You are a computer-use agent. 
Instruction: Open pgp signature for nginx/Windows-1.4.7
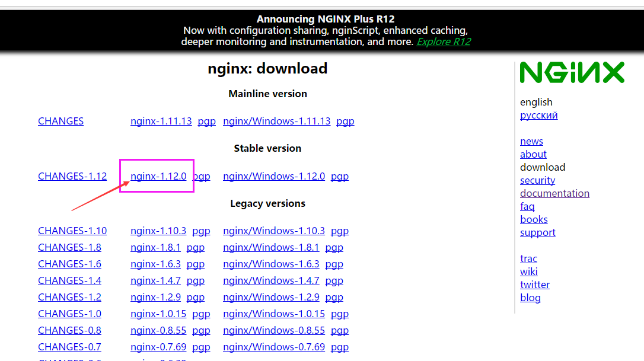pyautogui.click(x=334, y=281)
